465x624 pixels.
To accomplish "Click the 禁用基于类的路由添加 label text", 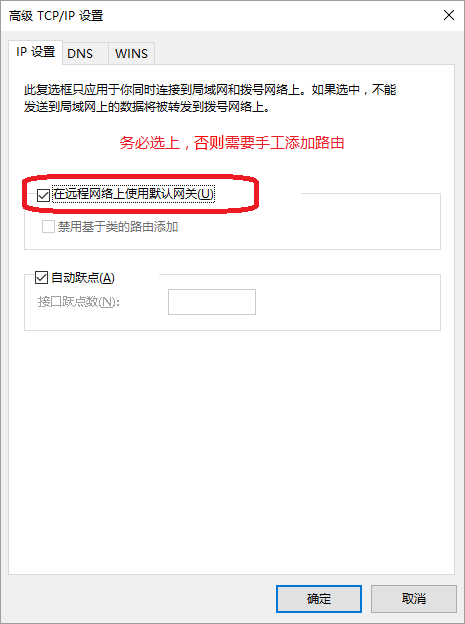I will (118, 227).
